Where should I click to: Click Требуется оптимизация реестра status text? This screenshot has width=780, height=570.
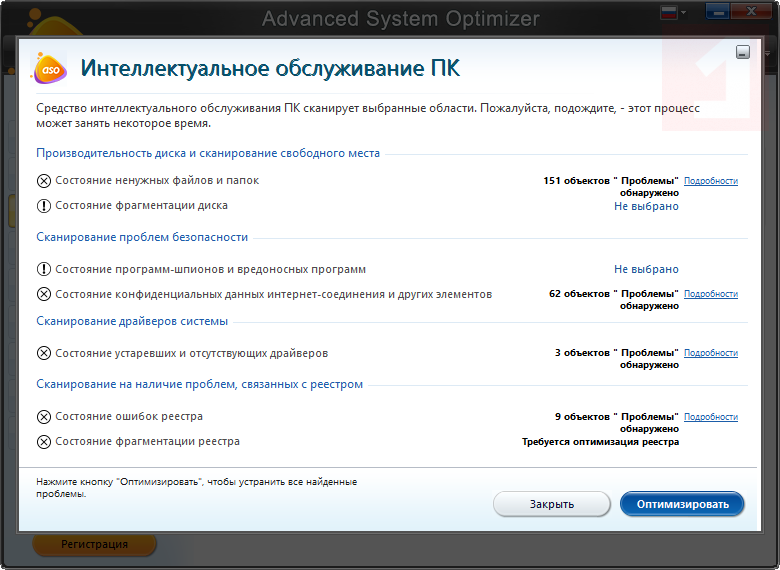pyautogui.click(x=600, y=442)
